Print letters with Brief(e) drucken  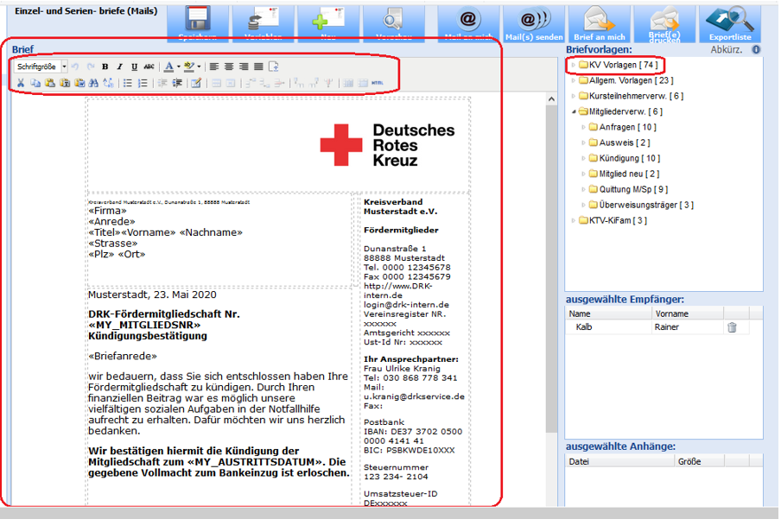[664, 23]
